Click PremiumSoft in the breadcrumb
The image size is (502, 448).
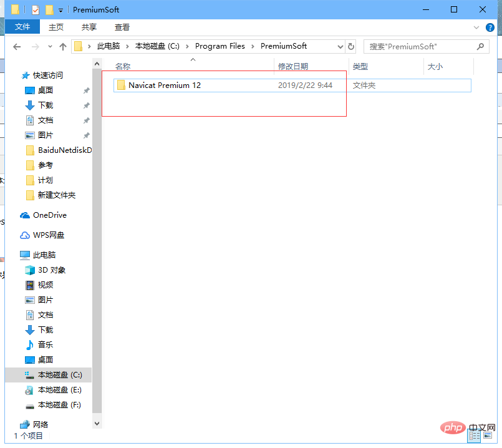(x=284, y=46)
